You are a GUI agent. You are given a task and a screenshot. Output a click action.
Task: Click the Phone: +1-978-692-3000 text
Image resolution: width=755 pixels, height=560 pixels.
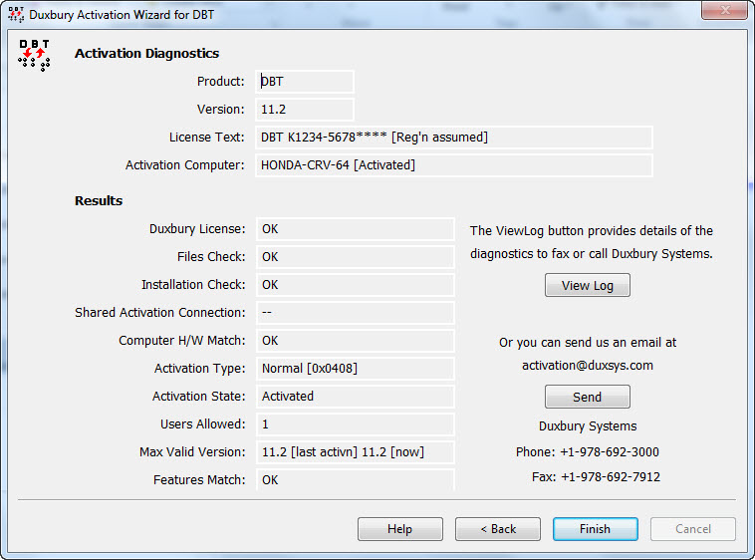(588, 451)
